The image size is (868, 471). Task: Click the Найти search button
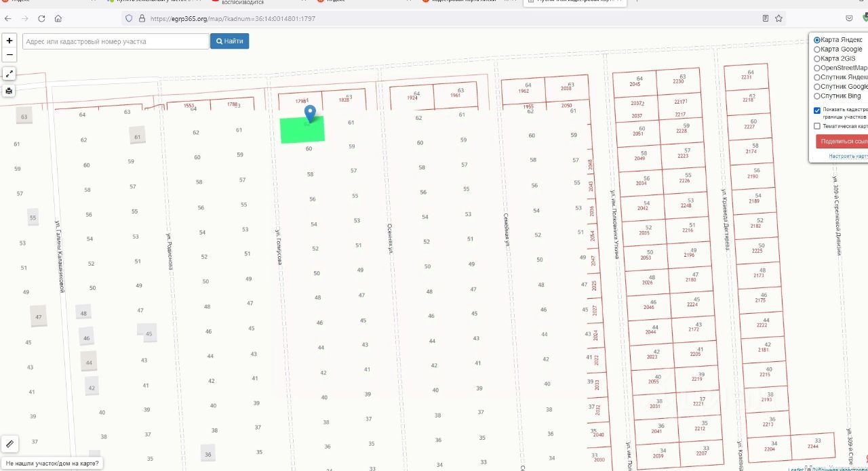click(x=230, y=41)
